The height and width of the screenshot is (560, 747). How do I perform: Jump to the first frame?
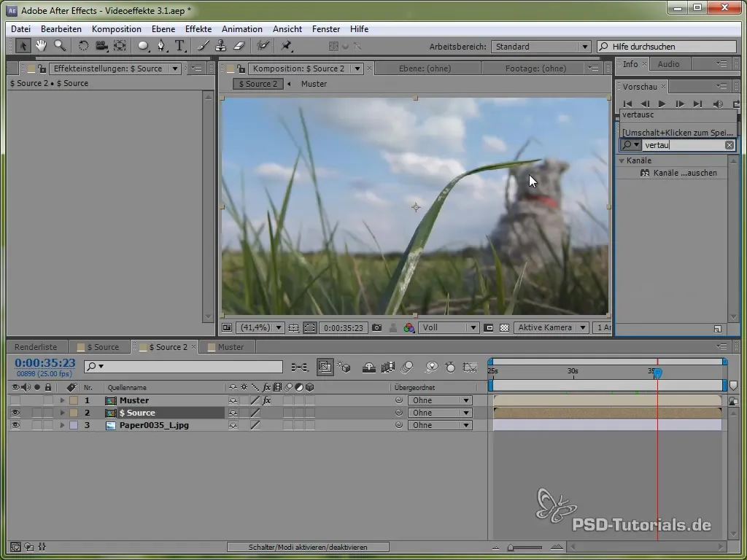pos(627,104)
